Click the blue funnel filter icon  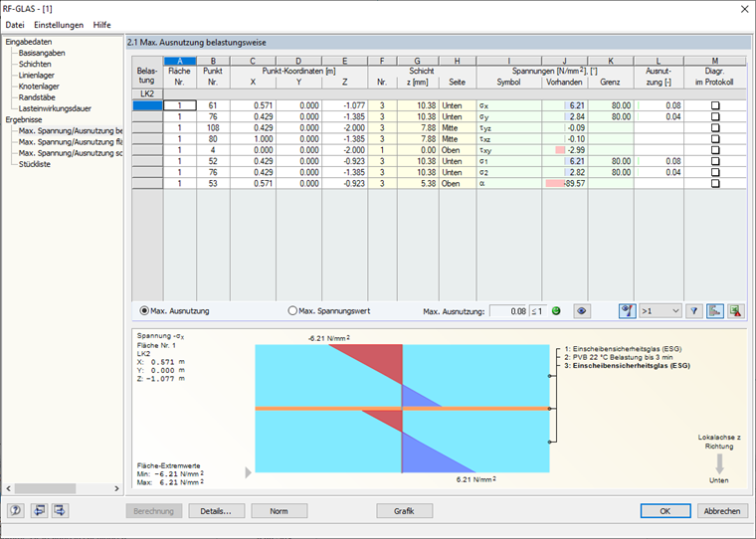[x=693, y=311]
